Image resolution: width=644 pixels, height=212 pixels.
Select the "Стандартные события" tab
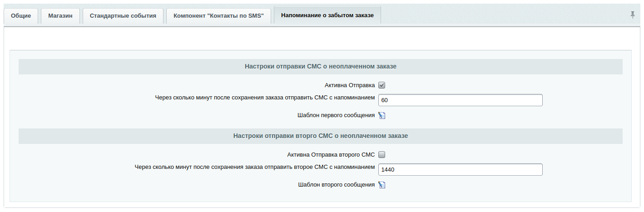pyautogui.click(x=123, y=15)
